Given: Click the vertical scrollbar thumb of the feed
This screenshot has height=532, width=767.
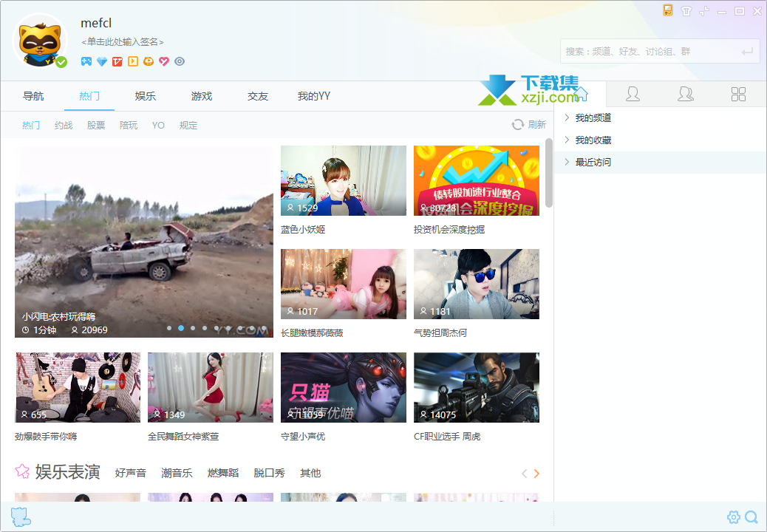Looking at the screenshot, I should pos(549,173).
